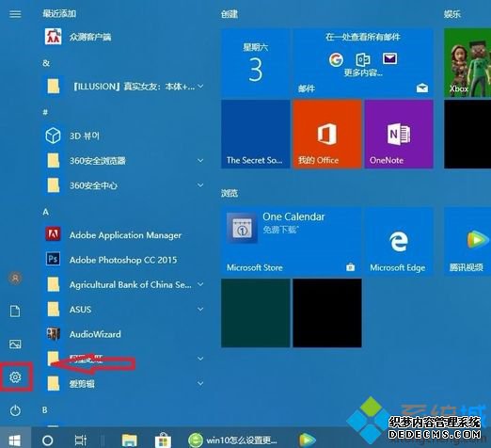Open the dark green blank tile
The width and height of the screenshot is (491, 448).
pos(256,313)
